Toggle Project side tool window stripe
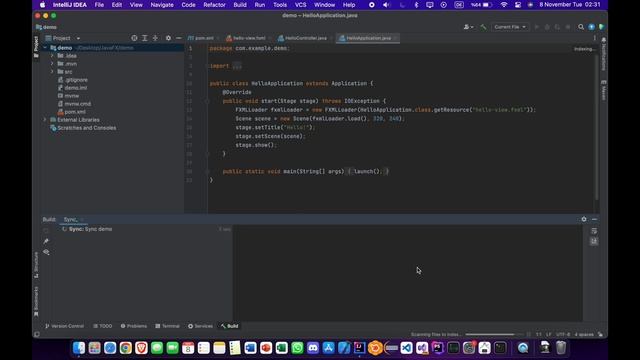 tap(36, 47)
